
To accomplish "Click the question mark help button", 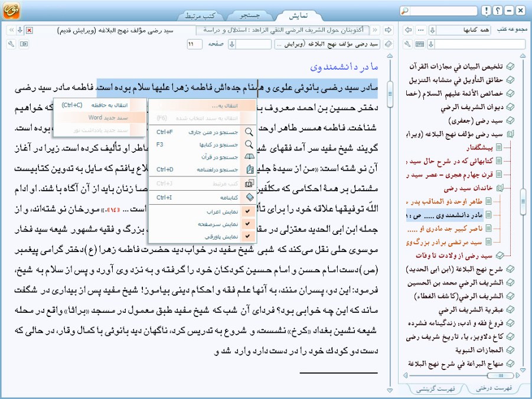I will (497, 11).
